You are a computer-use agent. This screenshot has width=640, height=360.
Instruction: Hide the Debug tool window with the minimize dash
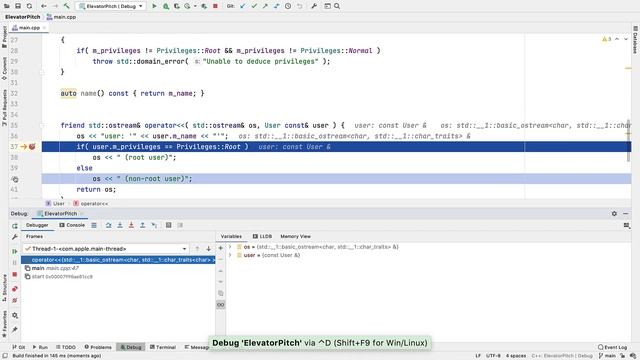pyautogui.click(x=625, y=213)
